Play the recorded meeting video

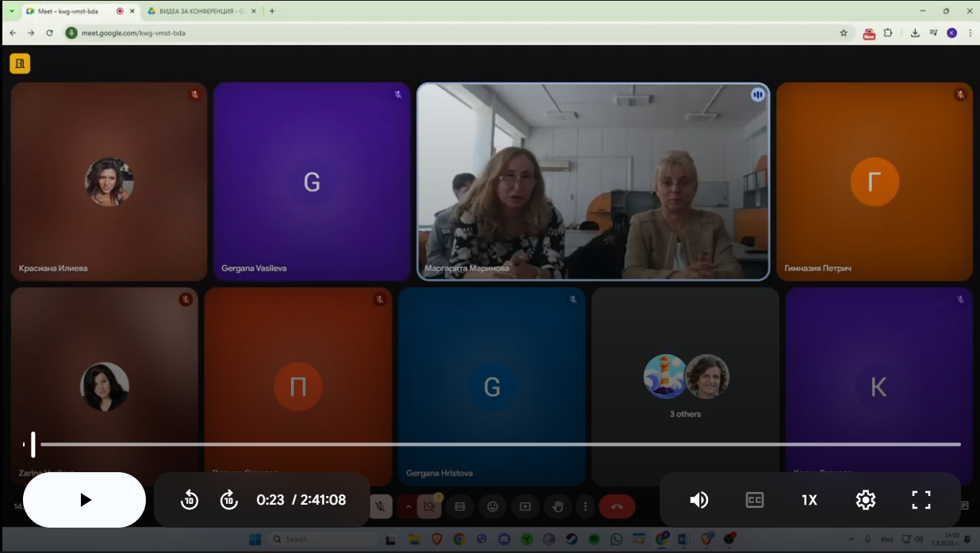click(x=85, y=500)
